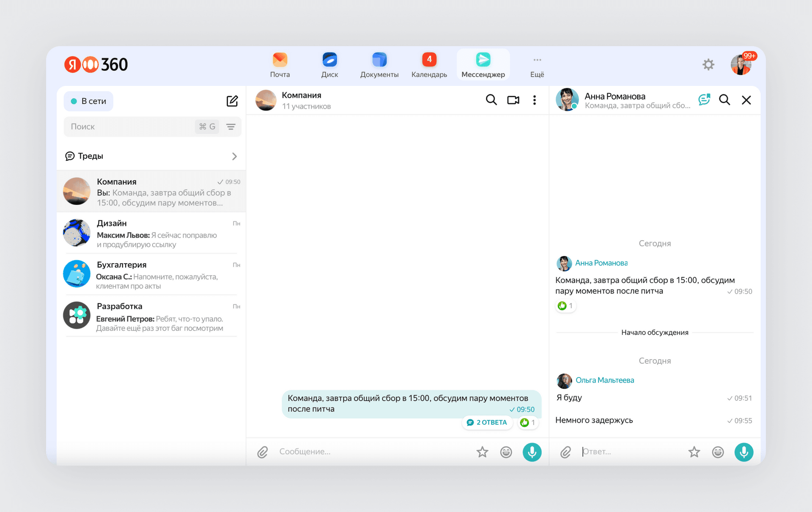Search within the thread panel
This screenshot has height=512, width=812.
(x=724, y=100)
